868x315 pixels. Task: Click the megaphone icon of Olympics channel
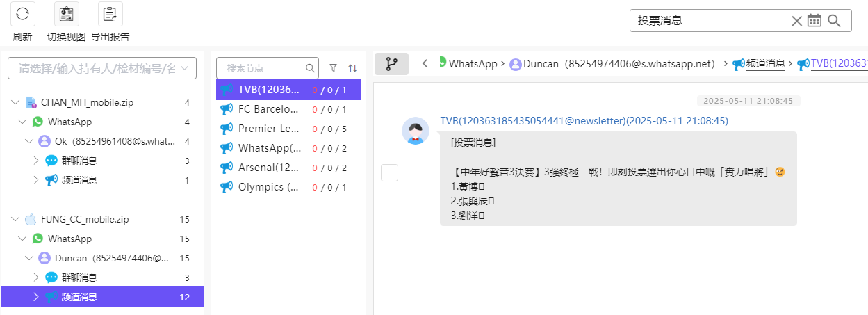227,187
